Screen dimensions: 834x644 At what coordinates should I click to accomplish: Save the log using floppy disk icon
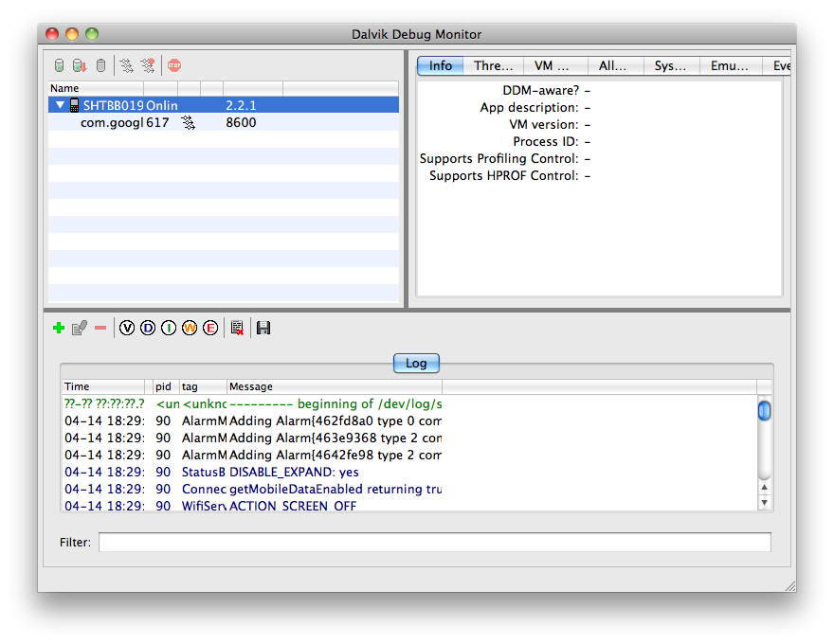point(263,328)
